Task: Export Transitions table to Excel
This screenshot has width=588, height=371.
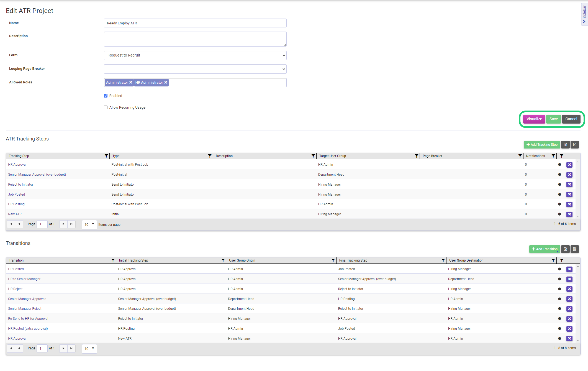Action: (x=565, y=249)
